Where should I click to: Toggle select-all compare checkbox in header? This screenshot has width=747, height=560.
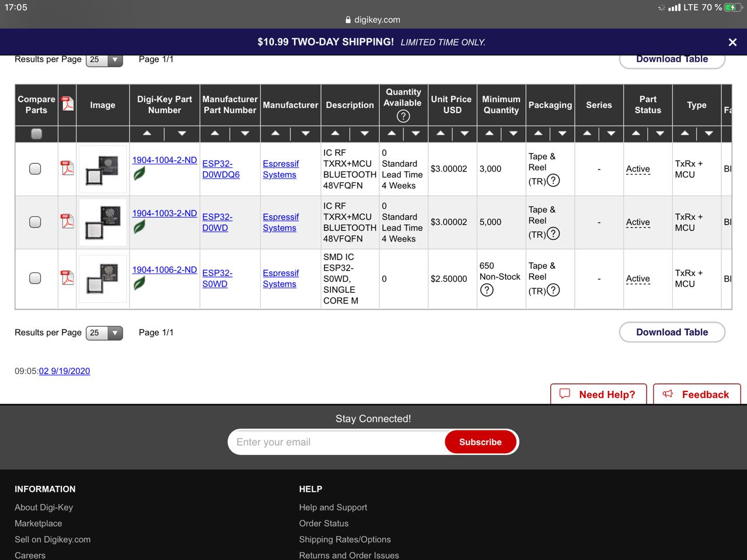point(36,134)
